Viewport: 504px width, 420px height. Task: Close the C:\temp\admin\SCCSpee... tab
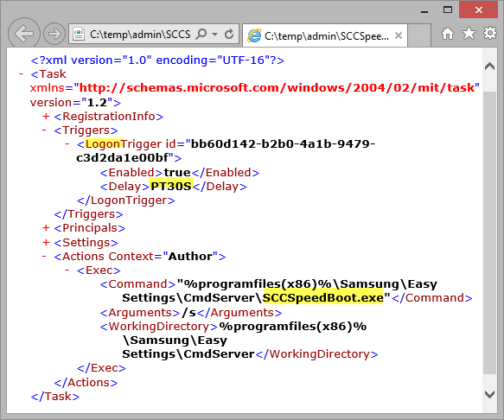(x=399, y=35)
